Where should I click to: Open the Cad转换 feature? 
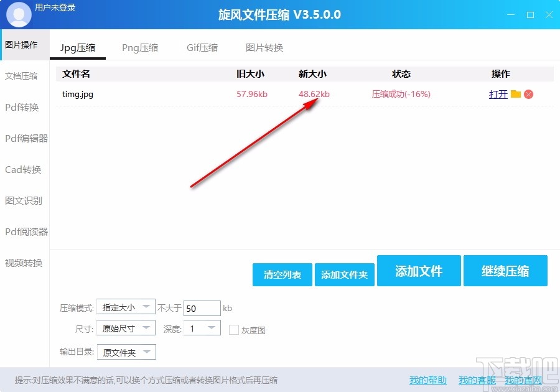[24, 169]
